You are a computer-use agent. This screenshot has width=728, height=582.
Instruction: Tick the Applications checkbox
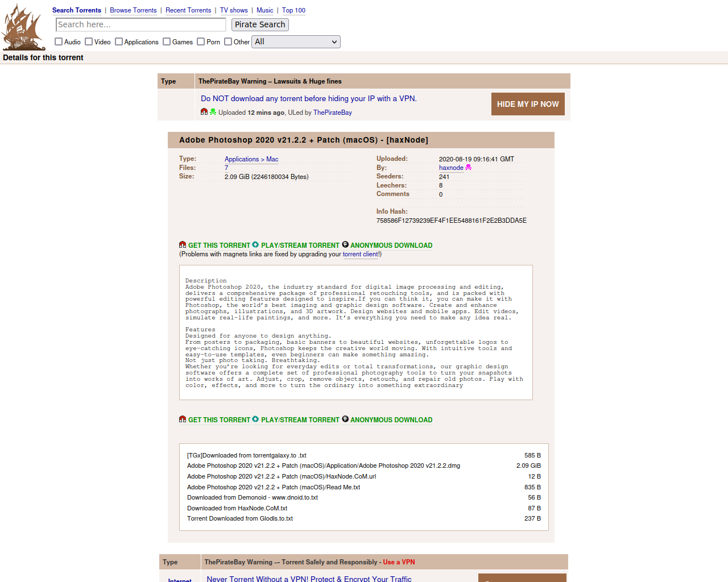tap(119, 41)
